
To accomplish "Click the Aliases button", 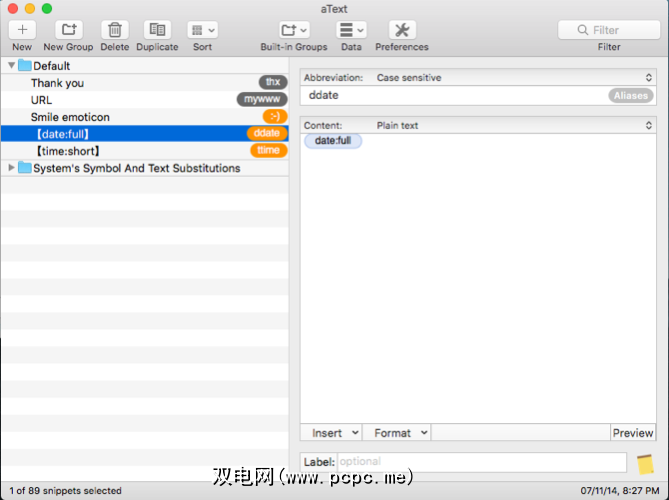I will click(x=630, y=96).
